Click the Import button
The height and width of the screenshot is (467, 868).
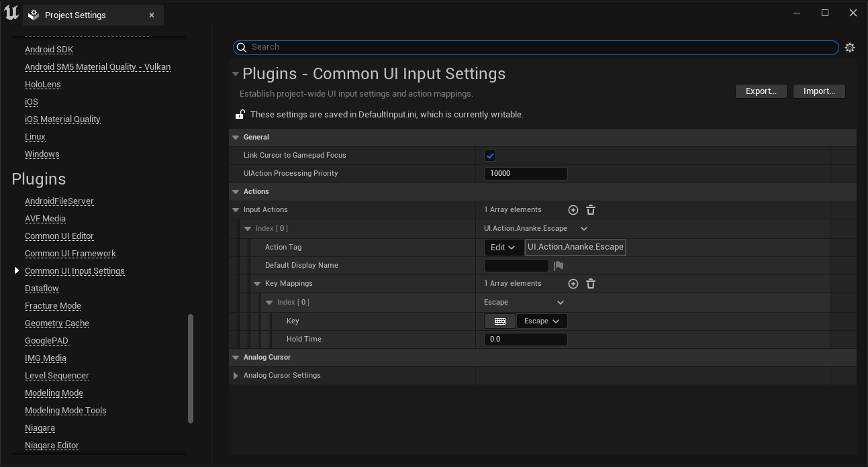coord(819,91)
